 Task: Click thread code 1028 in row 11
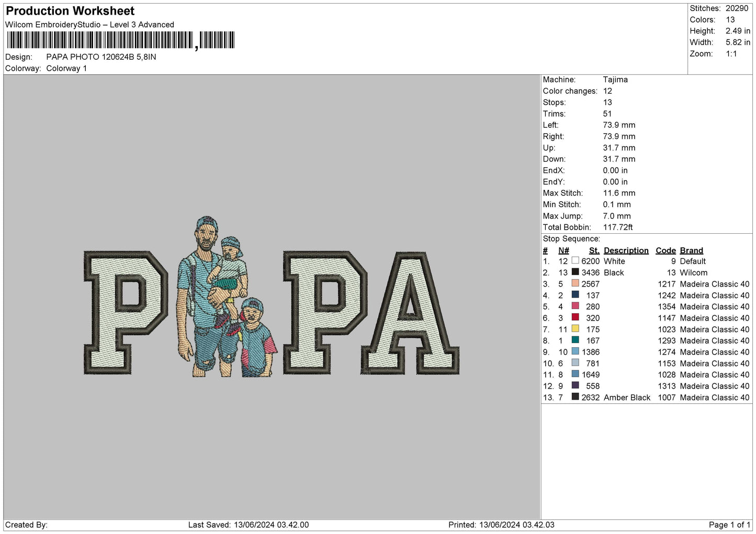pos(667,374)
